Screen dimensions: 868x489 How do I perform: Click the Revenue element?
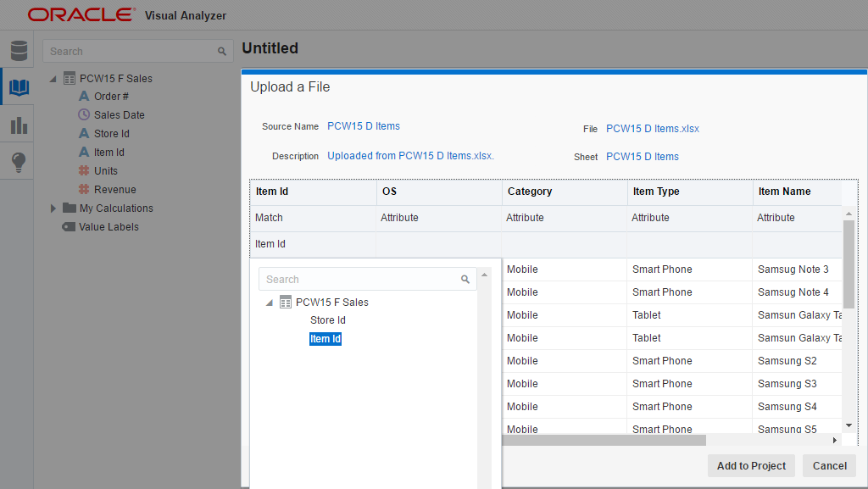pyautogui.click(x=115, y=190)
